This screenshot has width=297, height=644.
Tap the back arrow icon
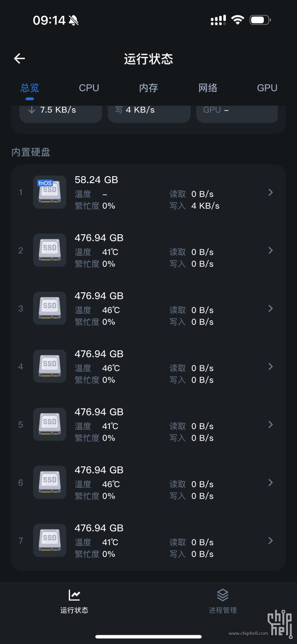(x=19, y=59)
